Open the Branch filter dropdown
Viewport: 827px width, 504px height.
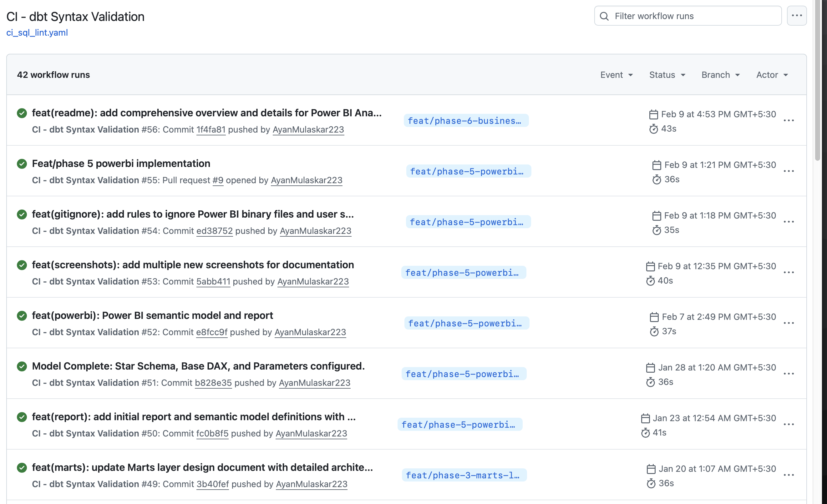[x=720, y=75]
